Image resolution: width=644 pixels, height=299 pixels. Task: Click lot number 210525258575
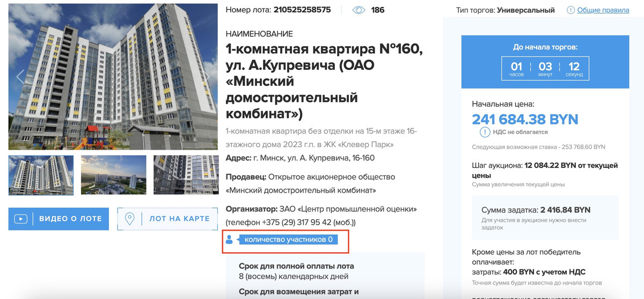(x=302, y=10)
